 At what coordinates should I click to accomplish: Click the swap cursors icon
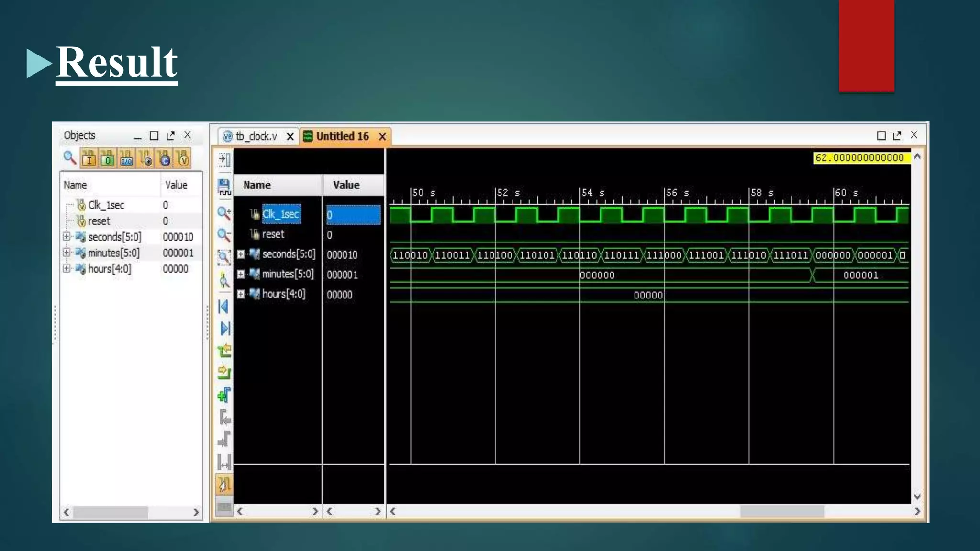[x=224, y=462]
